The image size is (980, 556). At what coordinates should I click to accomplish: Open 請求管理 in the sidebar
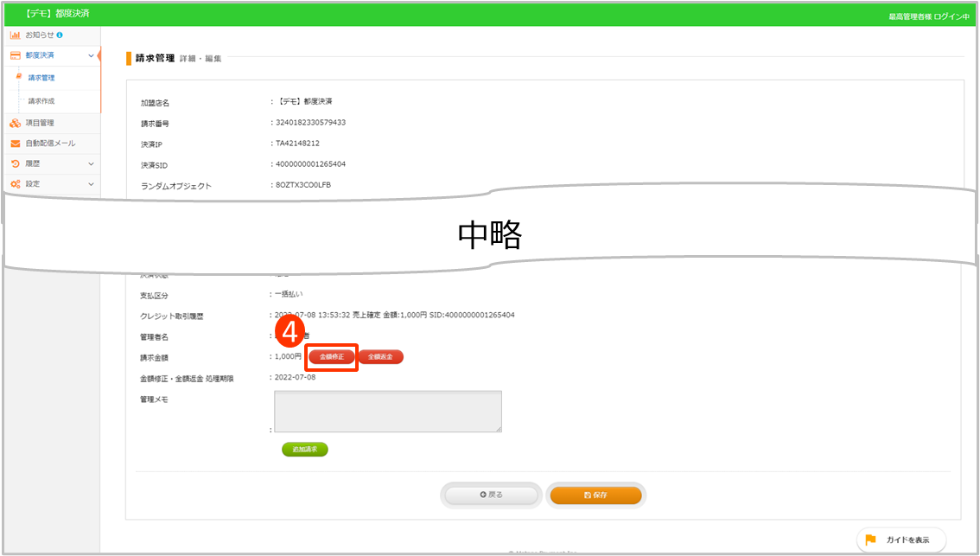pos(41,78)
